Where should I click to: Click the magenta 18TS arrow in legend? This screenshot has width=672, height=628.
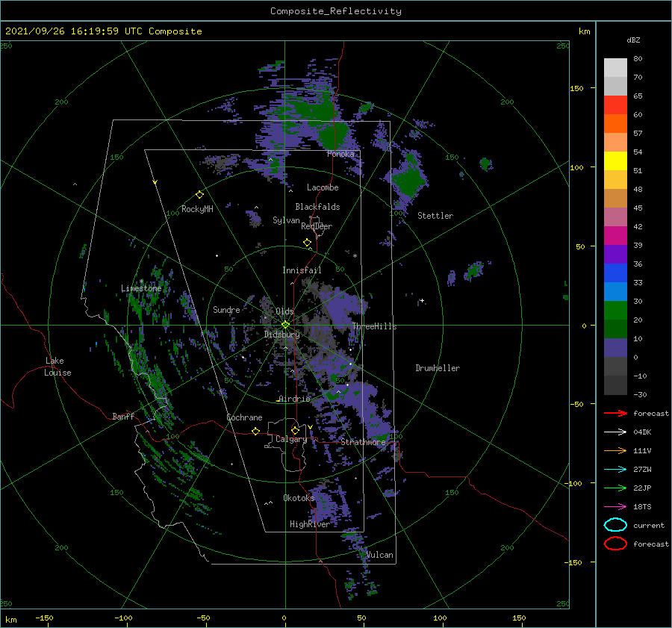tap(615, 507)
